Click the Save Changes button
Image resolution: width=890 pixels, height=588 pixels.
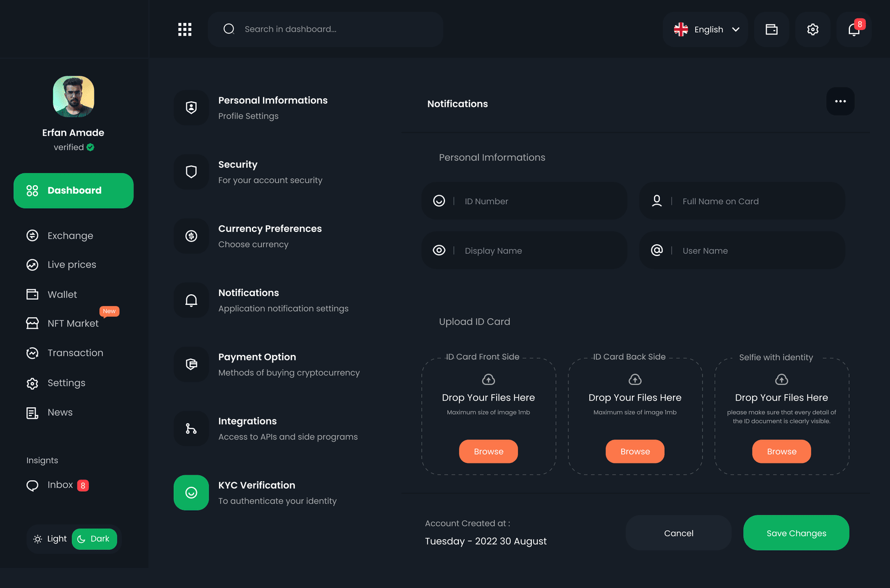[796, 533]
